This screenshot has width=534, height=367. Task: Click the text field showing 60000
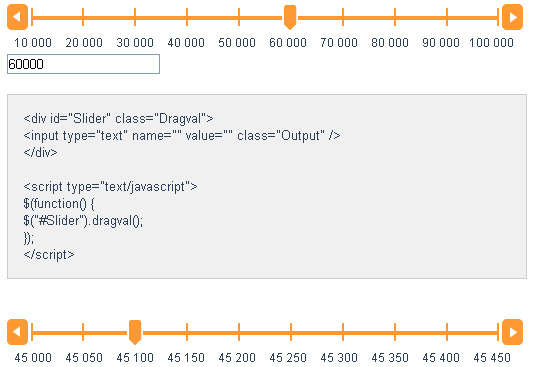83,64
